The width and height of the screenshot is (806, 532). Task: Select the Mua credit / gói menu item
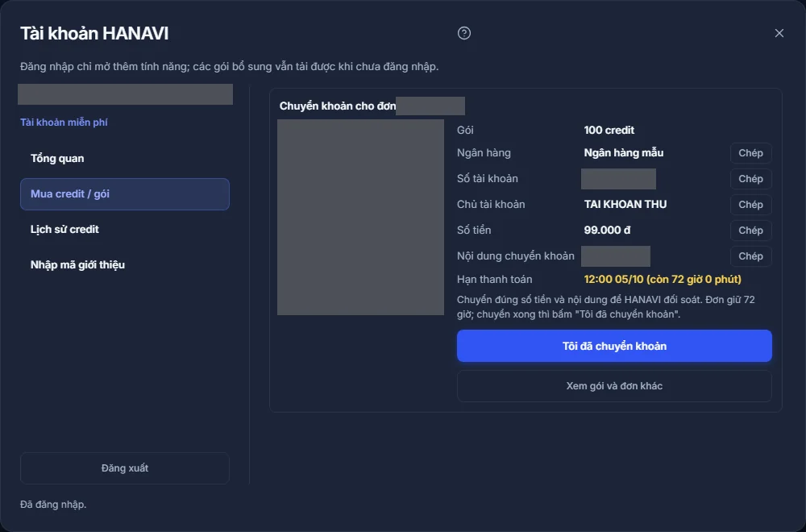[x=125, y=193]
